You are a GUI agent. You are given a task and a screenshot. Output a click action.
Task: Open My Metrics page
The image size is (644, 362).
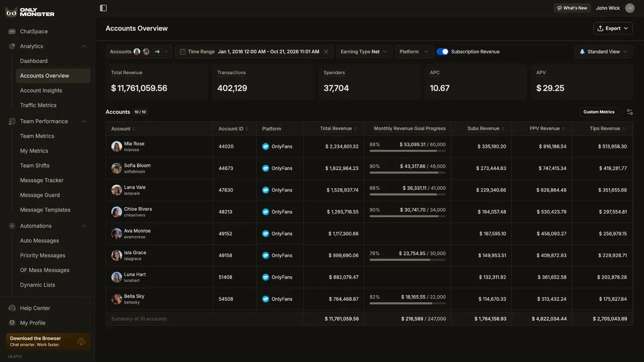click(34, 151)
